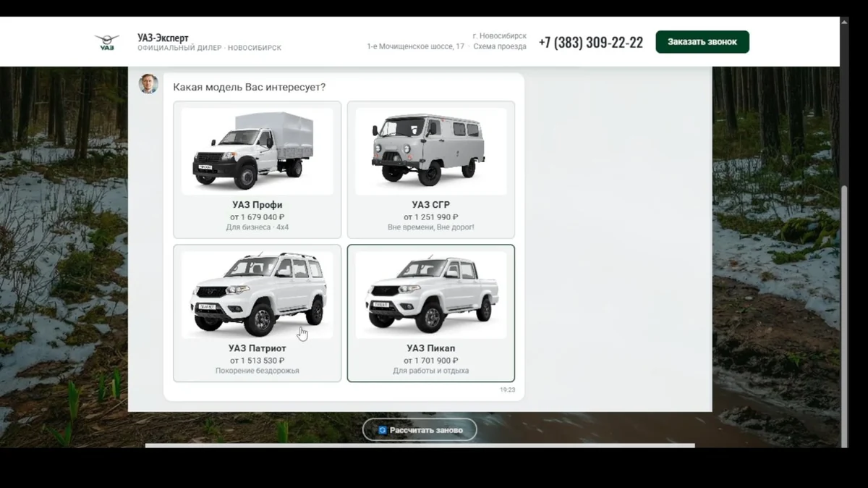Click price от 1 513 530 ₽
The width and height of the screenshot is (868, 488).
tap(258, 361)
